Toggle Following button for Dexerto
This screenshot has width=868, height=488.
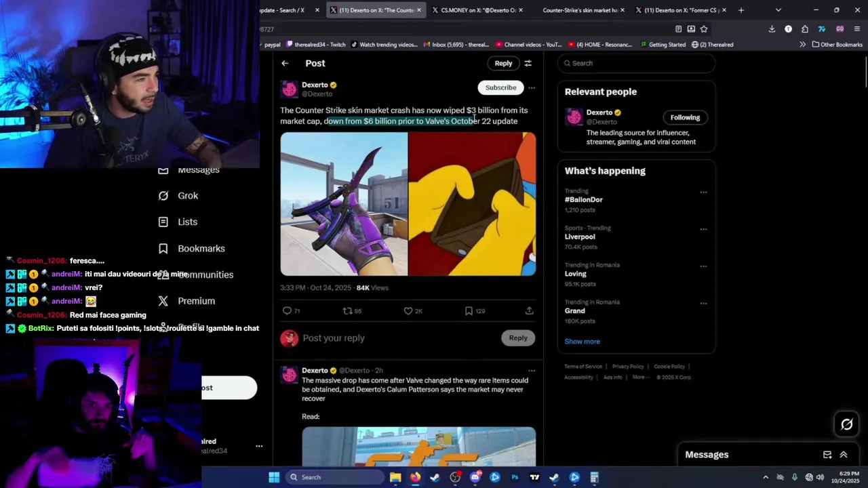[685, 117]
